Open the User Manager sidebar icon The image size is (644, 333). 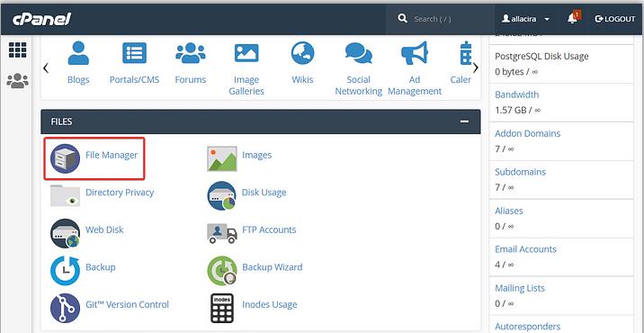(18, 81)
